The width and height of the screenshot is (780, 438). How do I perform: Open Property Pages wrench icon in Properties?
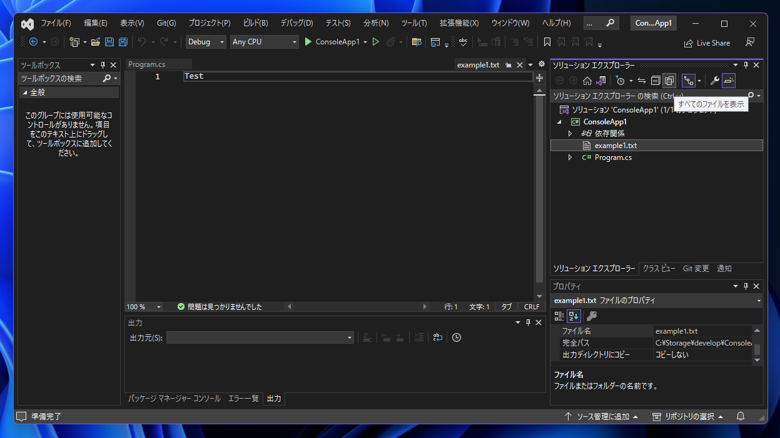pos(591,316)
